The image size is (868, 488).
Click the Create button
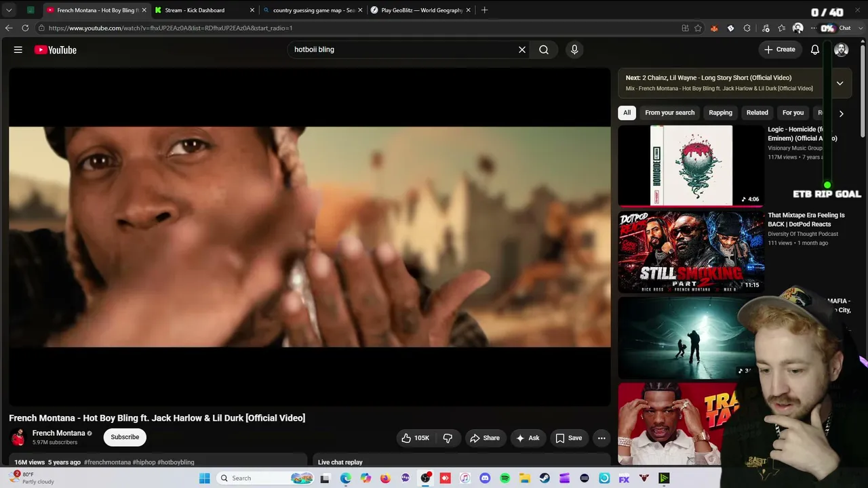(x=780, y=49)
